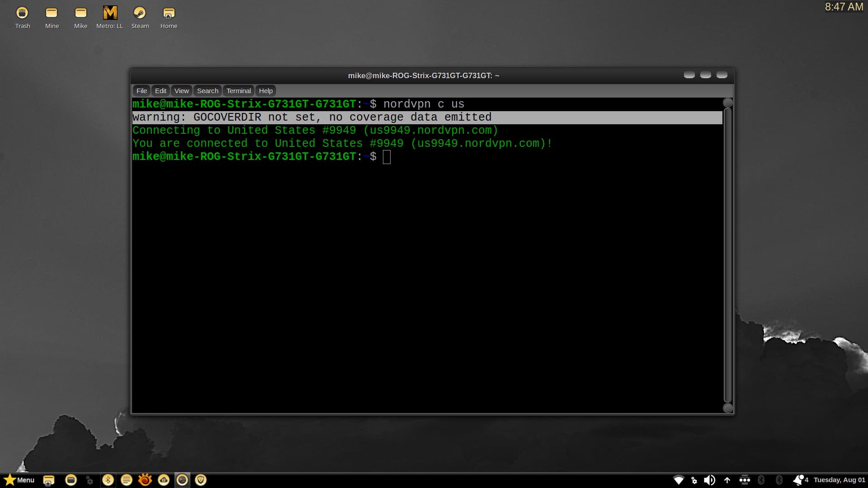Click the GOCOVERDIR warning line

point(427,117)
